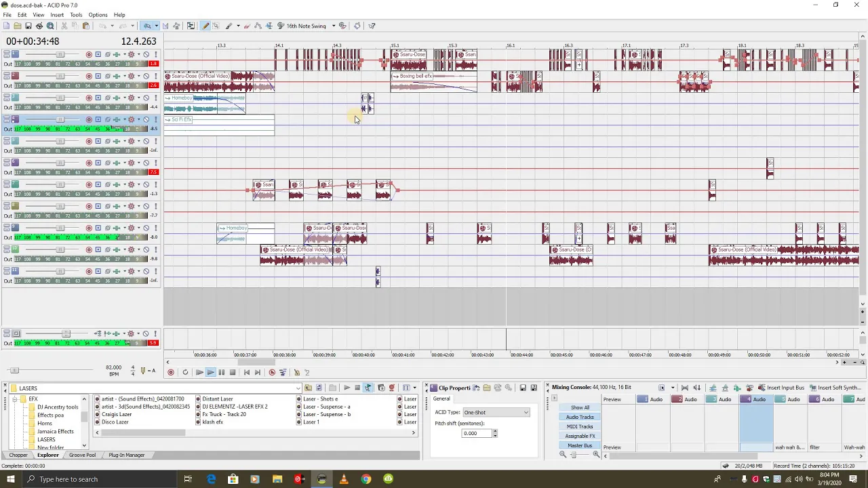Adjust Mixing Console zoom slider
Screen dimensions: 868x488
click(574, 455)
